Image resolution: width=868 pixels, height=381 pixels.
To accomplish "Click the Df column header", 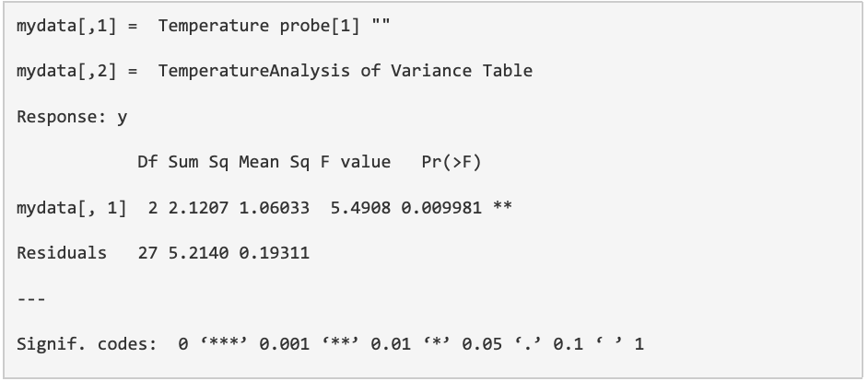I will [x=147, y=163].
